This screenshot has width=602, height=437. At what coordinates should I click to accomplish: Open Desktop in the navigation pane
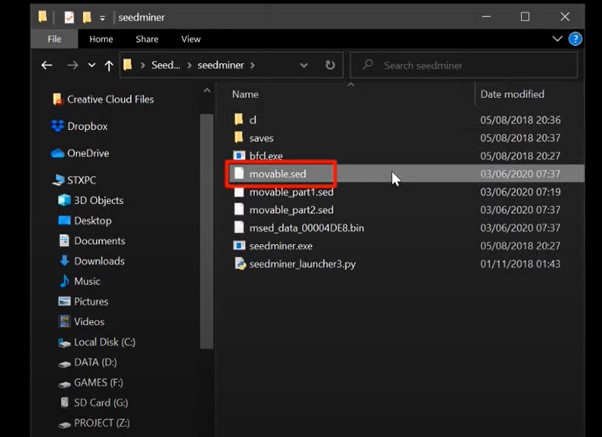[x=93, y=221]
